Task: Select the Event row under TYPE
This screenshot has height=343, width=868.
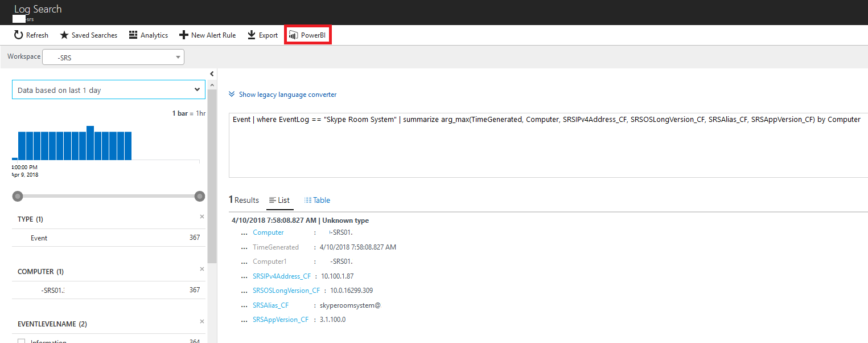Action: (x=109, y=238)
